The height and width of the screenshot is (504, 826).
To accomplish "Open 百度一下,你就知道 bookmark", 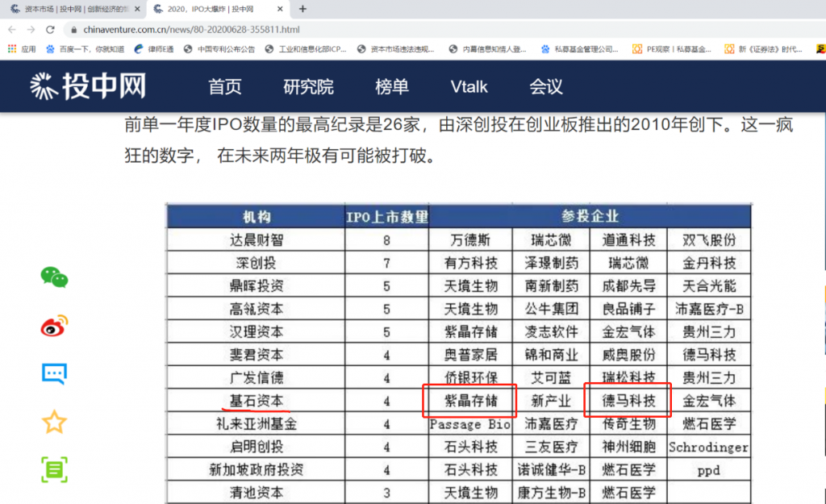I will [x=86, y=49].
